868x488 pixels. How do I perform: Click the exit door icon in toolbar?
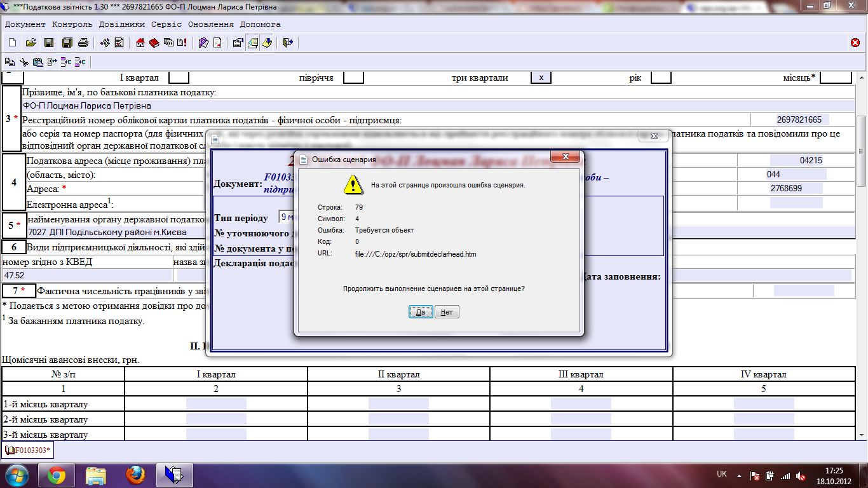[x=288, y=43]
